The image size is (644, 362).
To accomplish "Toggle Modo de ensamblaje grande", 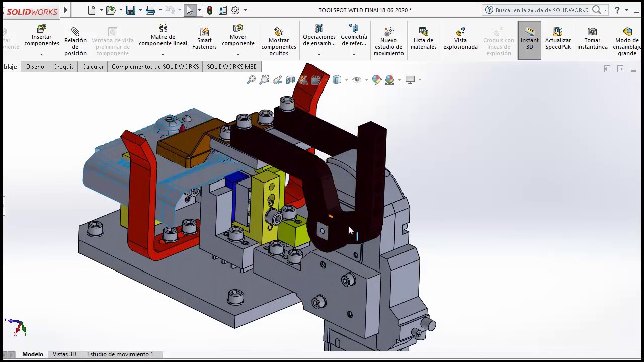I will click(627, 41).
